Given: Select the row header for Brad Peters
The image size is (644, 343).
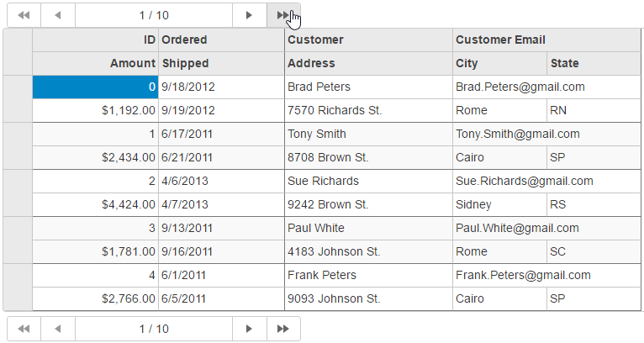Looking at the screenshot, I should click(x=18, y=98).
